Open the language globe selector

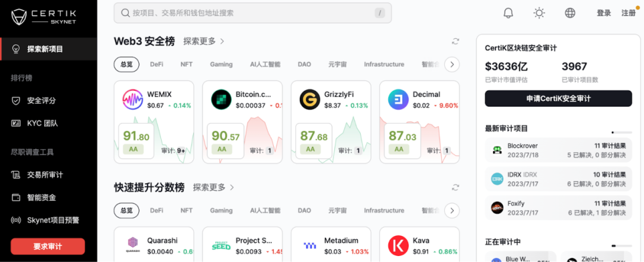click(570, 13)
